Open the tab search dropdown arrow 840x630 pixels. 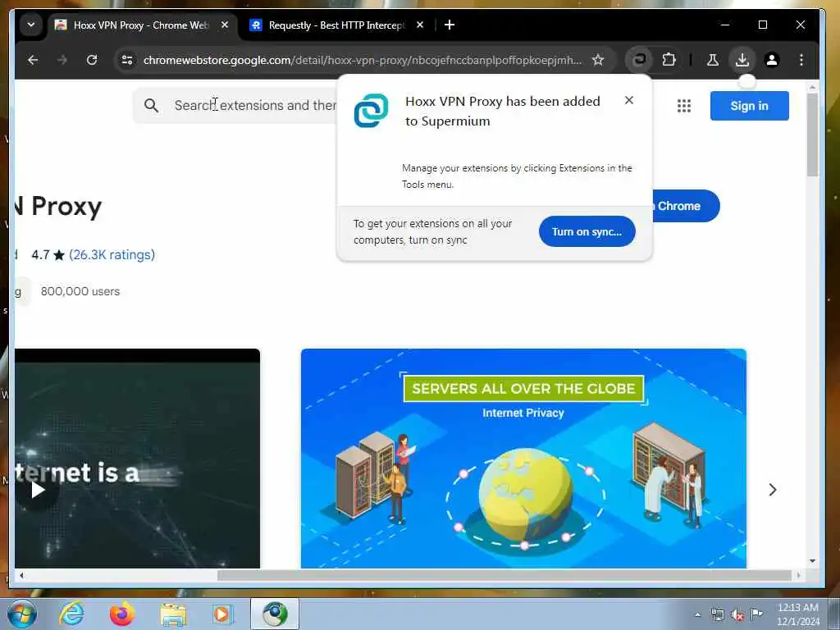pyautogui.click(x=31, y=25)
